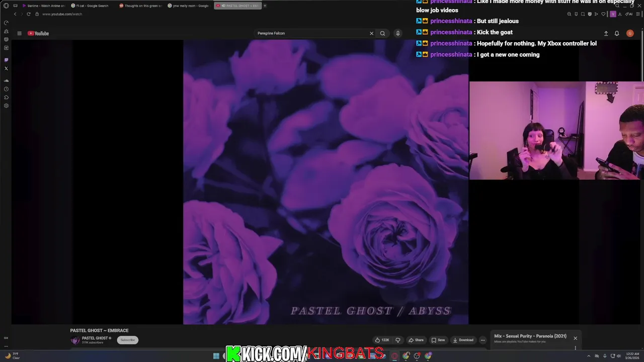Screen dimensions: 644x362
Task: Open purple V extension icon
Action: 613,14
